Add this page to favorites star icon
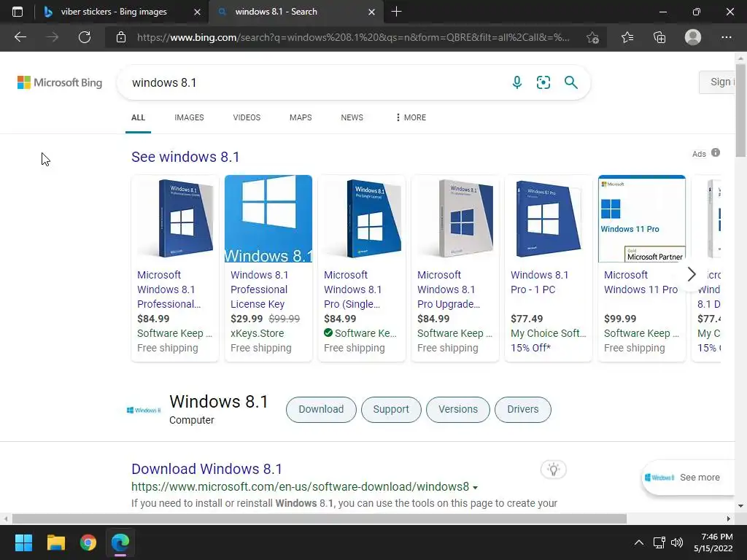This screenshot has height=560, width=747. [x=592, y=37]
